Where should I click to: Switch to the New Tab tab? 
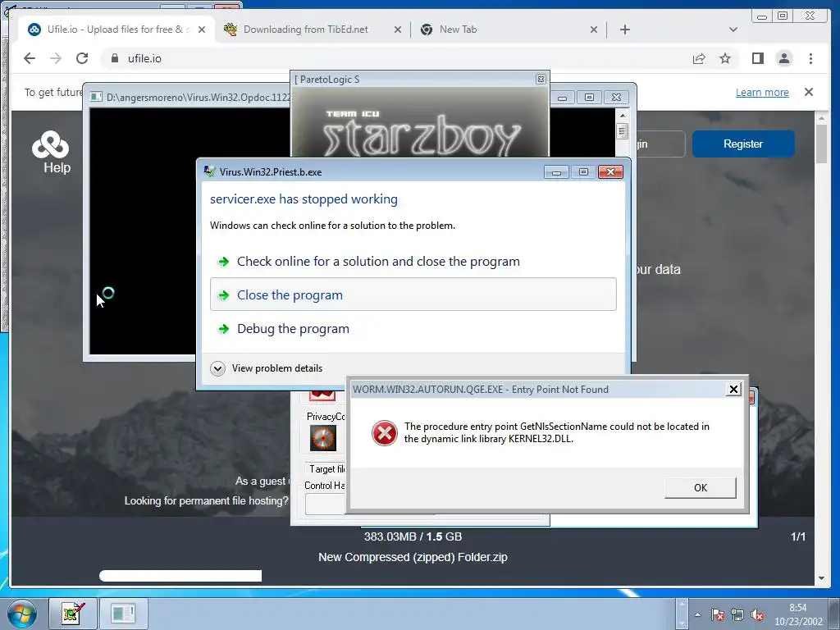coord(508,30)
